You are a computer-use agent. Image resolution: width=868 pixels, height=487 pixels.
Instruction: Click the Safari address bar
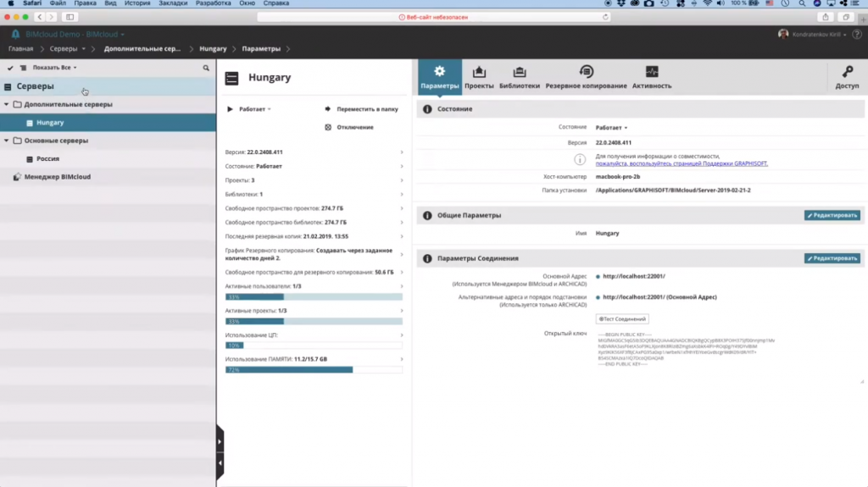(x=433, y=17)
